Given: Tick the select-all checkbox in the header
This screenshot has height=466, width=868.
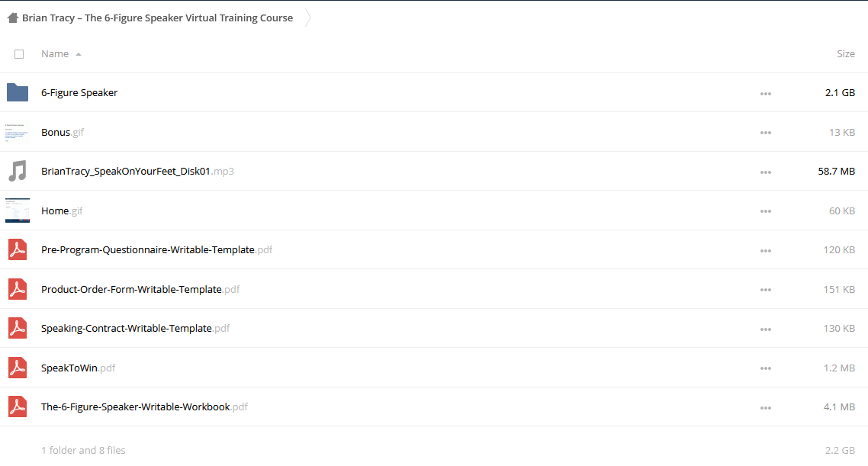Looking at the screenshot, I should coord(19,54).
